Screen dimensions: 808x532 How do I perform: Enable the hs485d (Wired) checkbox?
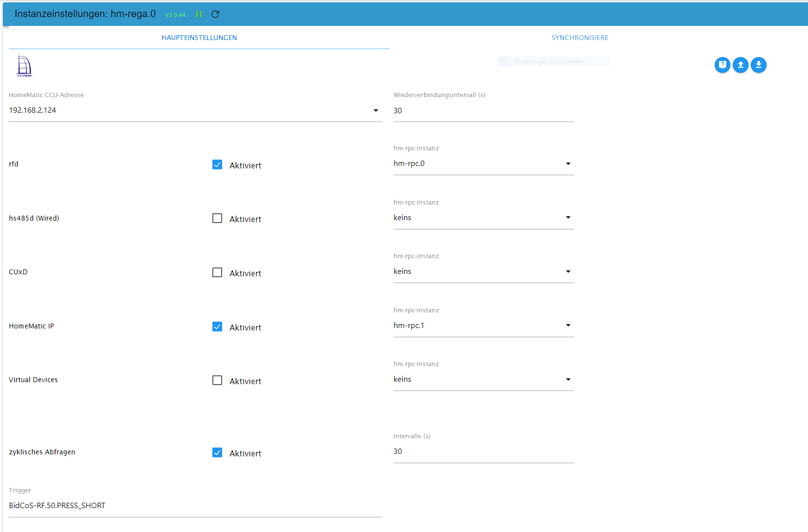(x=217, y=218)
